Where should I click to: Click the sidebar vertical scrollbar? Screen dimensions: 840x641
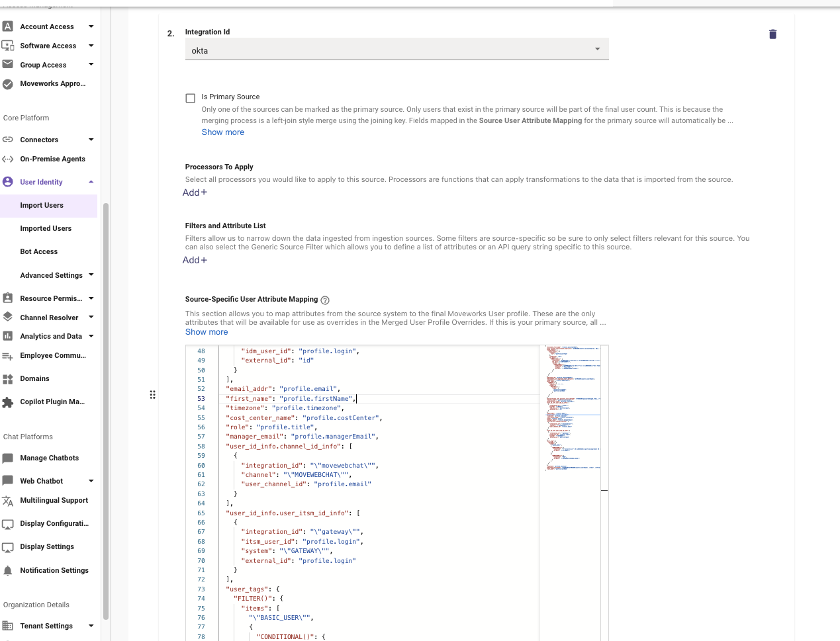[x=105, y=410]
